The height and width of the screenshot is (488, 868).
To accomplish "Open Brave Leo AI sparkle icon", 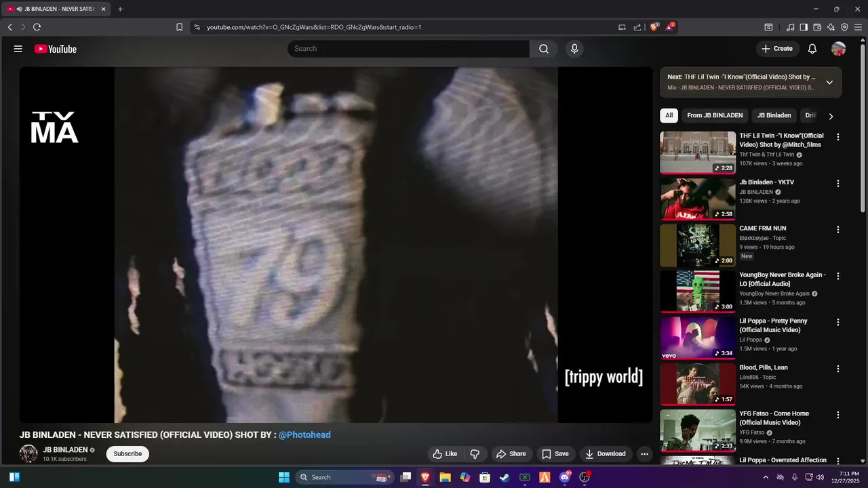I will [831, 27].
